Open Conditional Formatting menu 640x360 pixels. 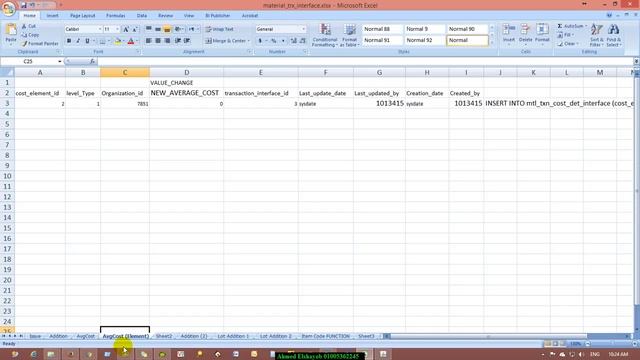coord(325,35)
